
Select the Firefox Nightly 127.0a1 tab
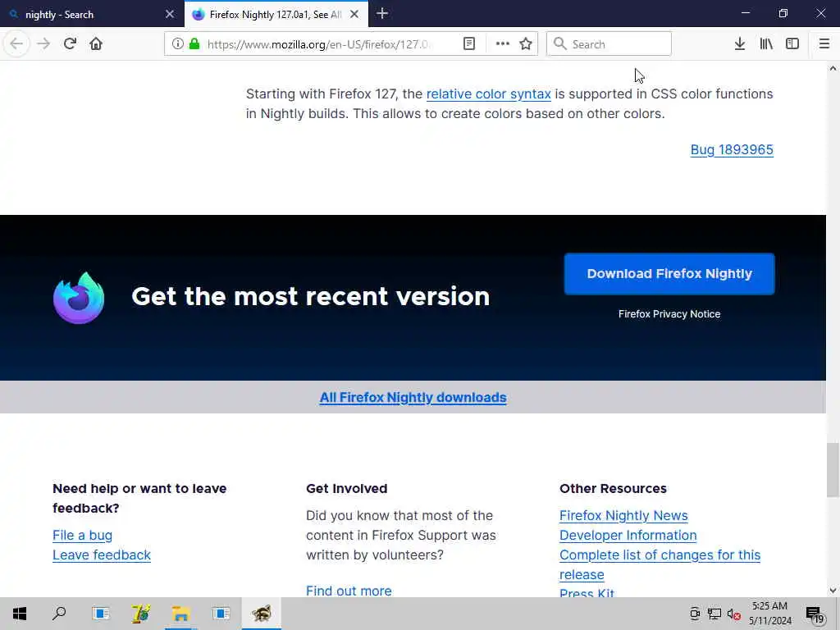(x=275, y=15)
